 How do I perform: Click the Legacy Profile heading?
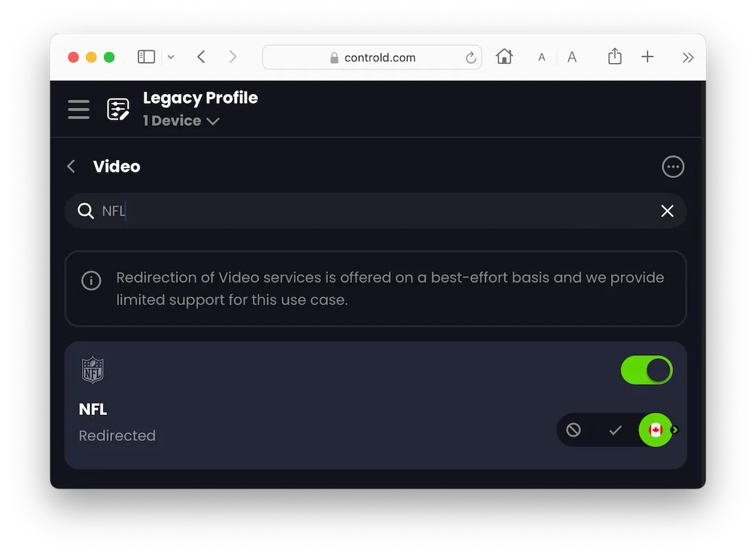click(200, 98)
